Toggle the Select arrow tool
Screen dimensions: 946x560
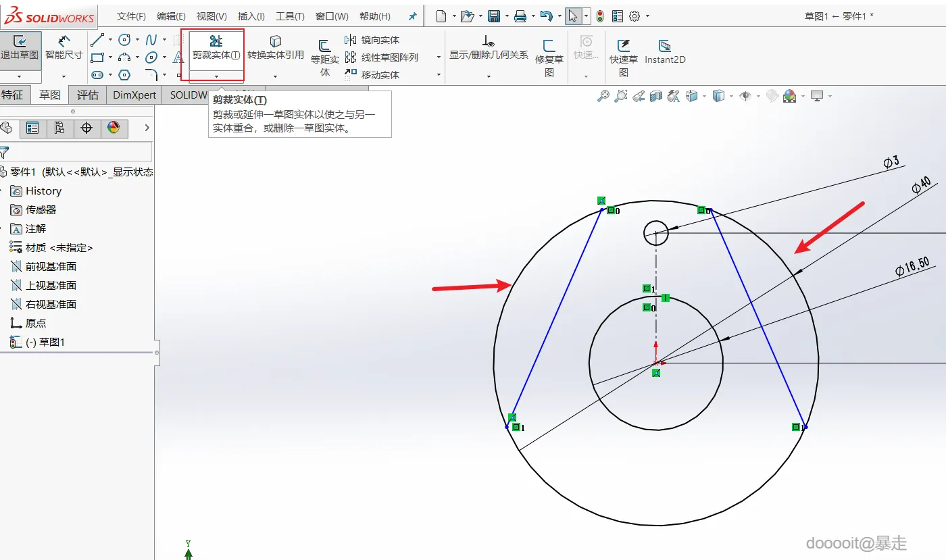coord(573,16)
